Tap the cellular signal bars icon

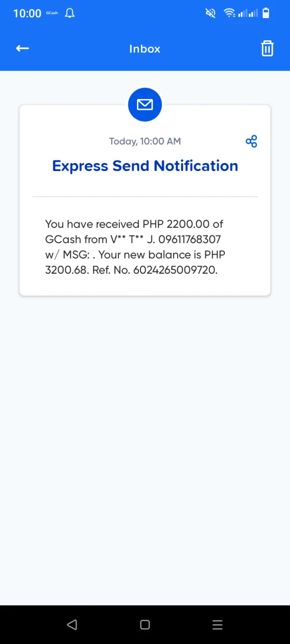(248, 13)
